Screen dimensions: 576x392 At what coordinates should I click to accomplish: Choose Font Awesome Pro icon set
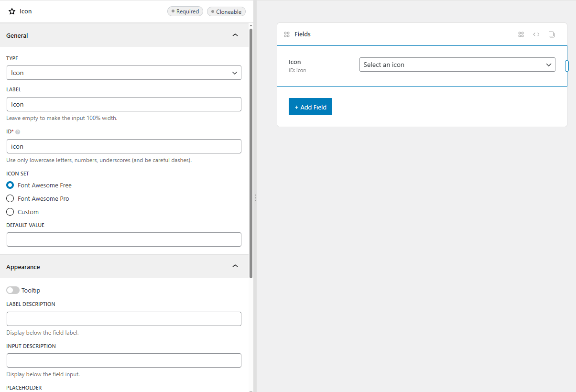click(10, 198)
